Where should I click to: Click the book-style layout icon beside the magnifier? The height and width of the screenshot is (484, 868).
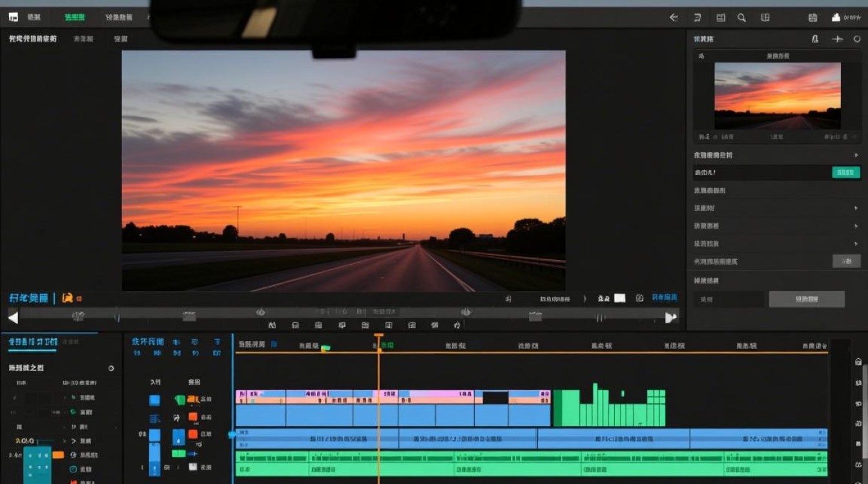pyautogui.click(x=765, y=17)
